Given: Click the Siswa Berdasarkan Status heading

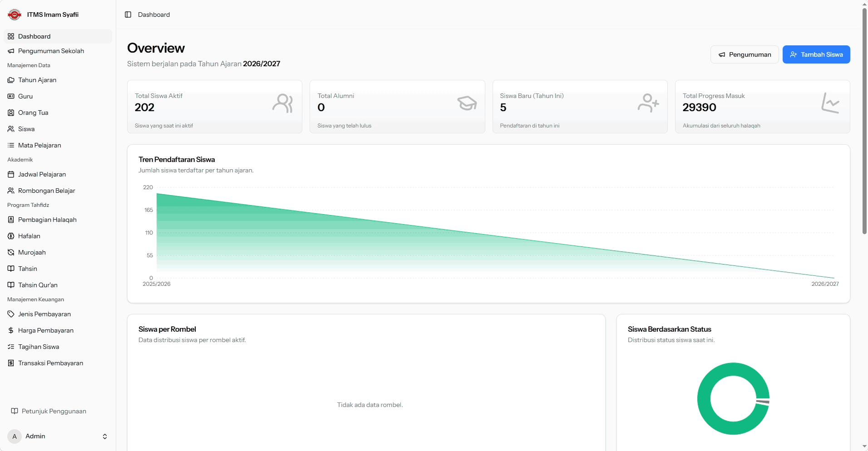Looking at the screenshot, I should pos(669,329).
